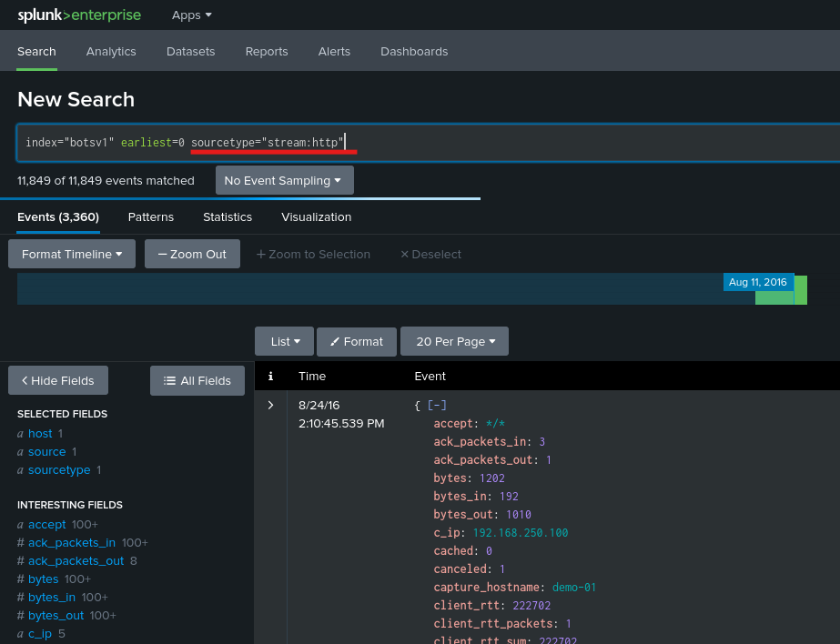Click the capture_hostname value demo-01
This screenshot has width=840, height=644.
[x=574, y=588]
